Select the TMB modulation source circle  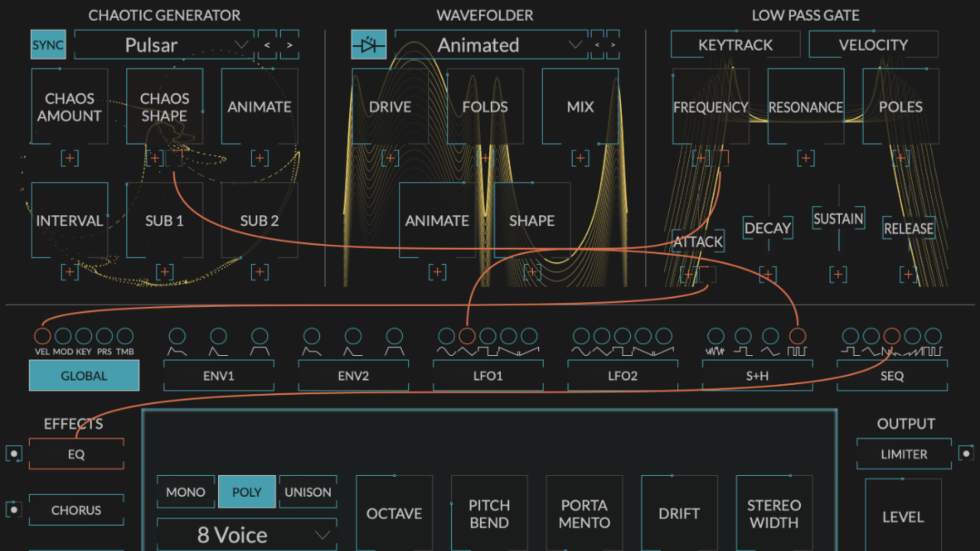125,336
